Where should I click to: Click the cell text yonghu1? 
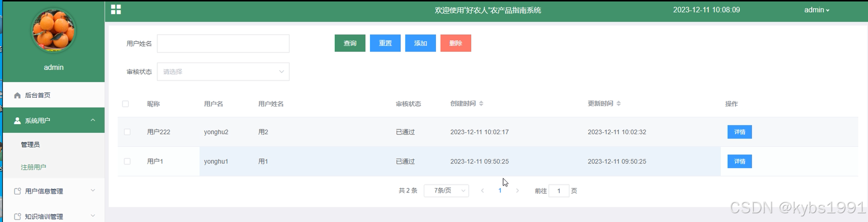click(216, 161)
